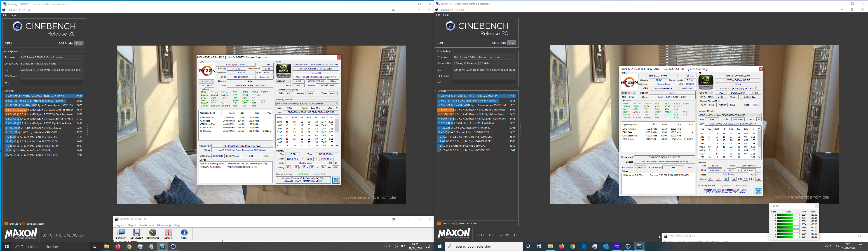The image size is (868, 251).
Task: Click the Your Score orange swatch in Gaming Cinebench
Action: pos(6,224)
